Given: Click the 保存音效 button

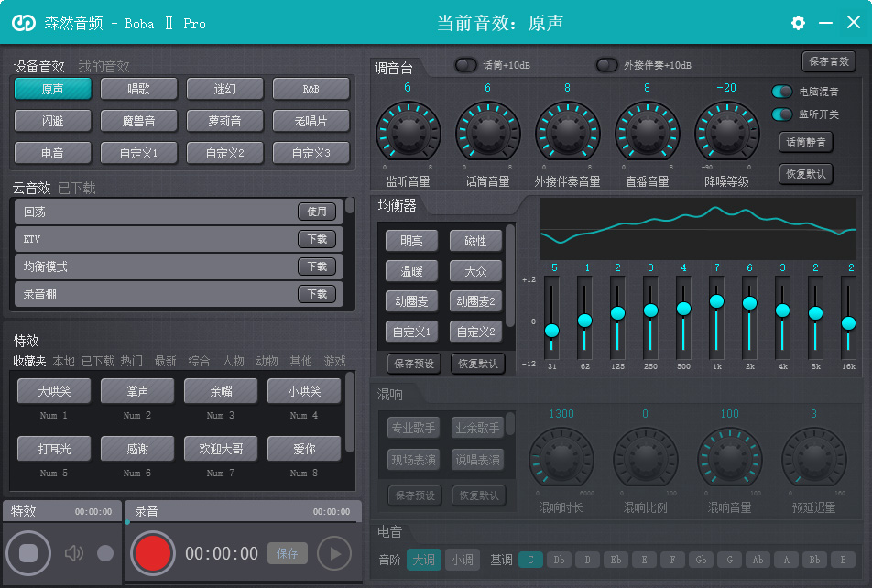Looking at the screenshot, I should tap(828, 61).
